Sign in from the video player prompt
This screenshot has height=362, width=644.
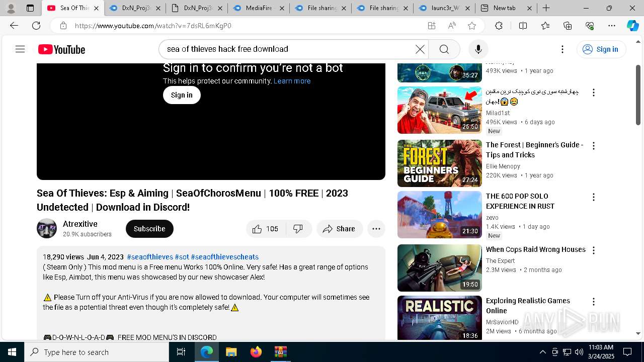pos(182,95)
